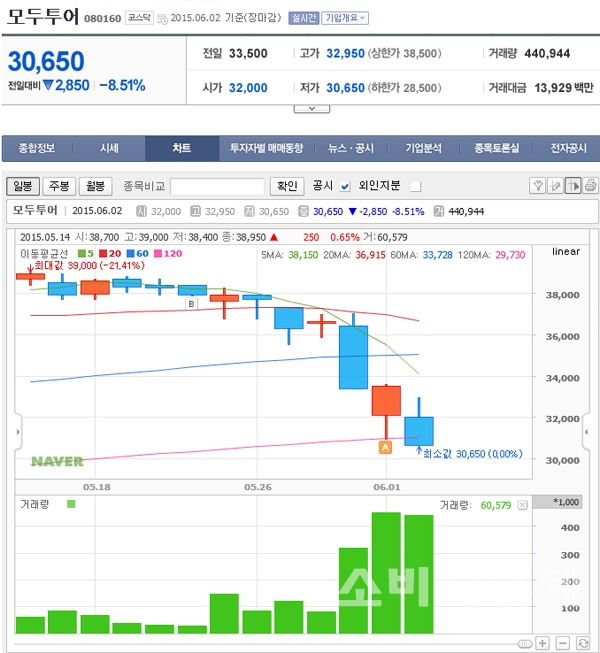The height and width of the screenshot is (653, 600).
Task: Click the orange A marker on chart
Action: 384,447
